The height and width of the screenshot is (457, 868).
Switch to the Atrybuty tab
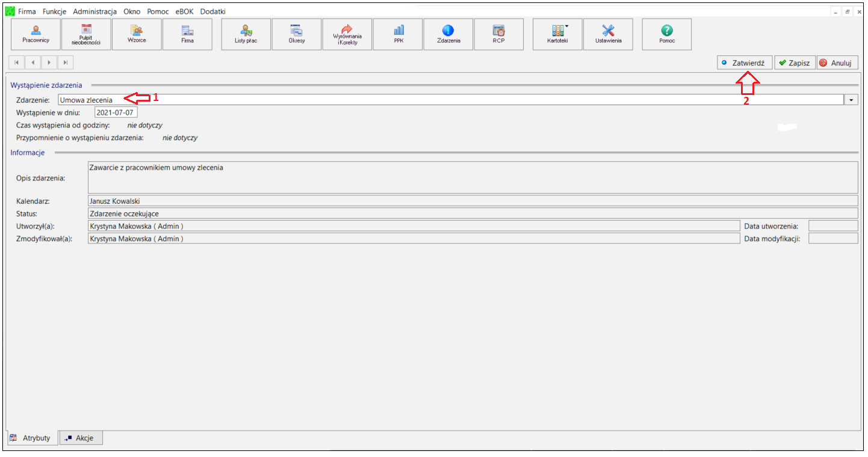(x=32, y=438)
